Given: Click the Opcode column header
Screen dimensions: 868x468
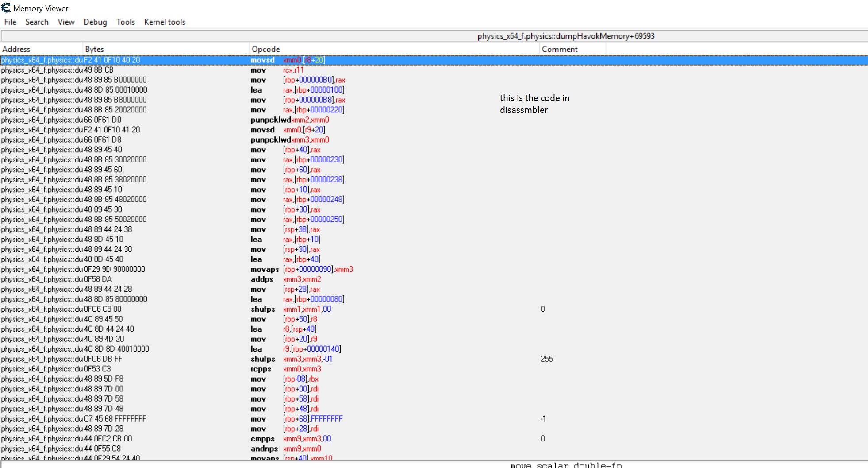Looking at the screenshot, I should (x=265, y=49).
